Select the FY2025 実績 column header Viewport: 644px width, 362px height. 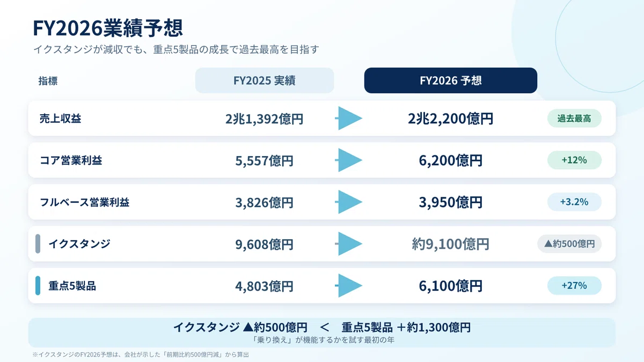(x=265, y=80)
